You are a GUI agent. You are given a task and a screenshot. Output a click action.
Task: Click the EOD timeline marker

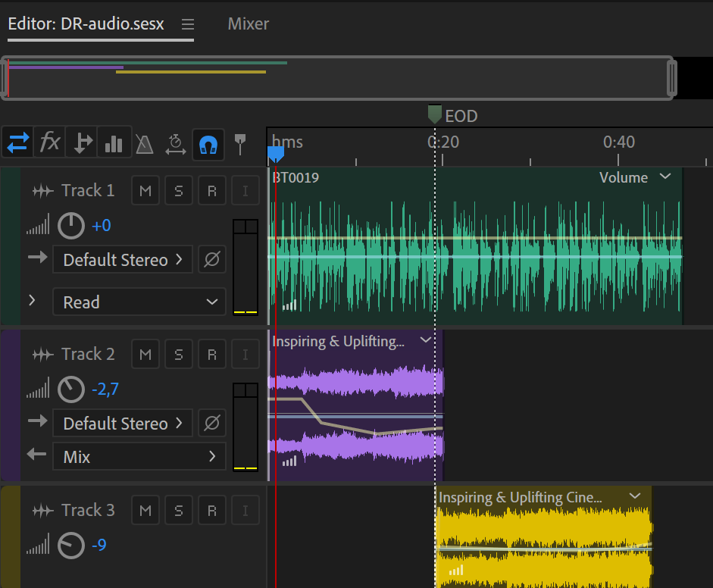(435, 115)
